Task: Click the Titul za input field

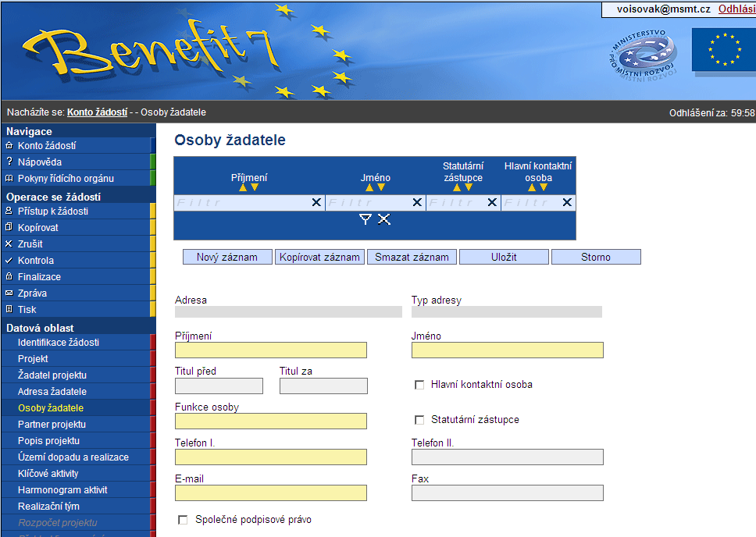Action: tap(323, 386)
